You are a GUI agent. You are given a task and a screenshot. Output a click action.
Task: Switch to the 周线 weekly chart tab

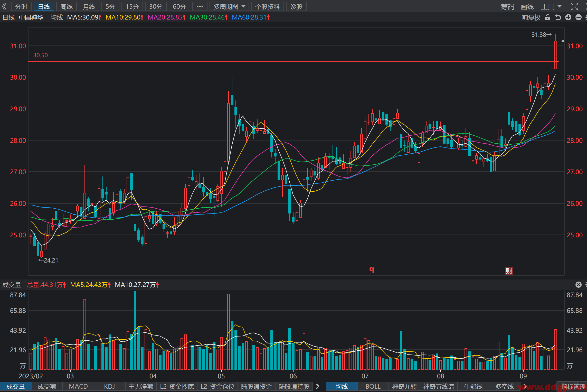click(x=67, y=6)
